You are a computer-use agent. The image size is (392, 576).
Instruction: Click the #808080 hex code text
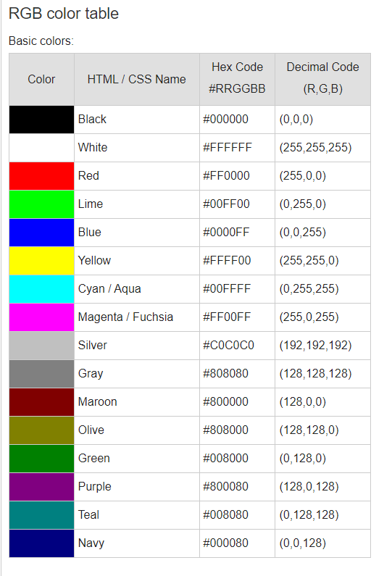click(x=225, y=374)
